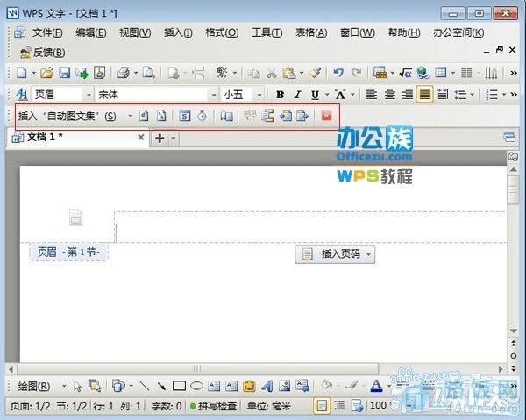Toggle justified alignment button
526x420 pixels.
(424, 95)
